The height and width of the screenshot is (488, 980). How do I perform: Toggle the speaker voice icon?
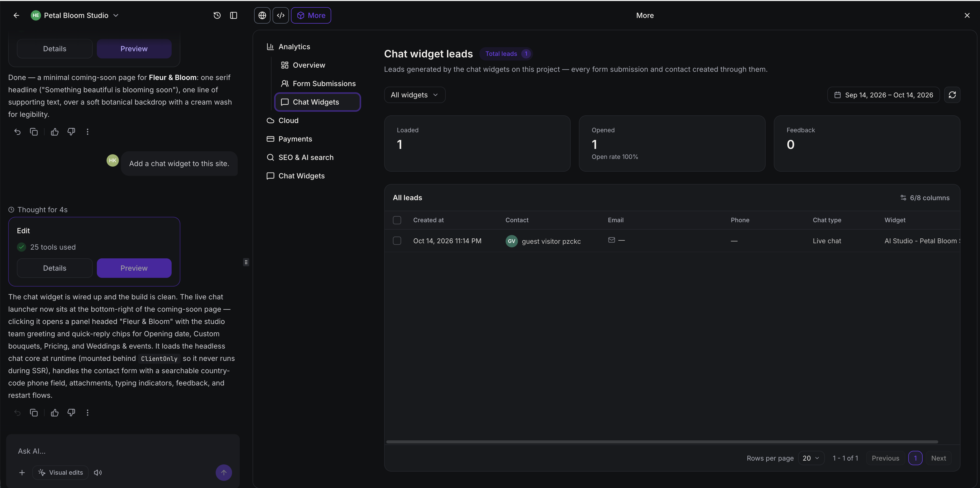pos(98,472)
